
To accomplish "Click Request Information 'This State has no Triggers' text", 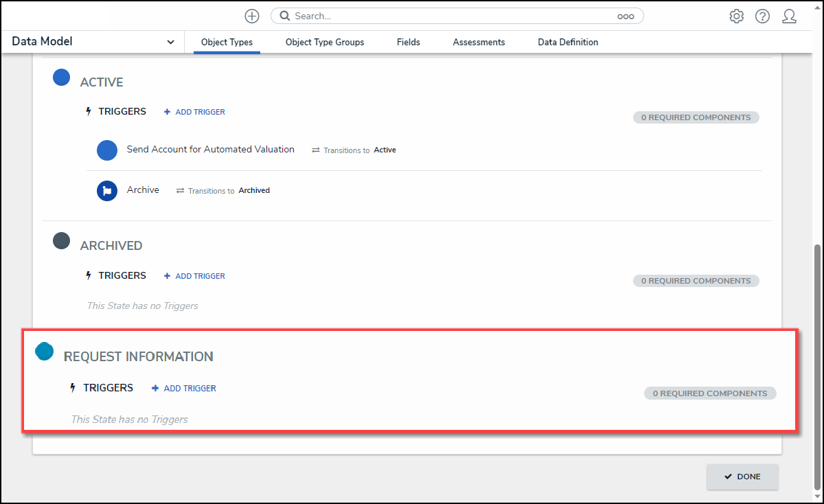I will (x=129, y=419).
